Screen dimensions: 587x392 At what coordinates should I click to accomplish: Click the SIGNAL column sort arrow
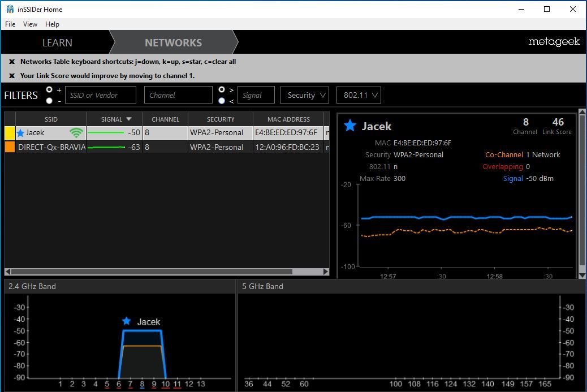point(129,119)
